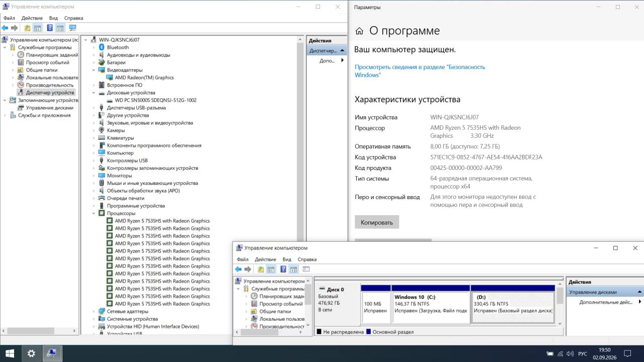Collapse the Дисковые устройства node
The image size is (644, 362).
(94, 93)
